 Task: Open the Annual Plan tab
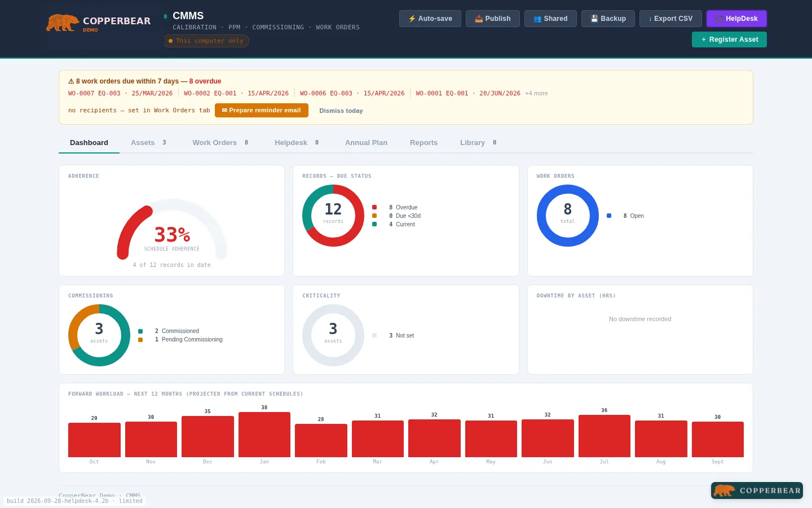[x=366, y=143]
